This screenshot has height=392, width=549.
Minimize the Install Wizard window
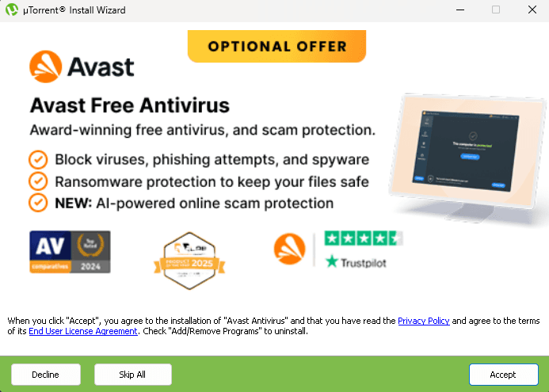(x=460, y=10)
